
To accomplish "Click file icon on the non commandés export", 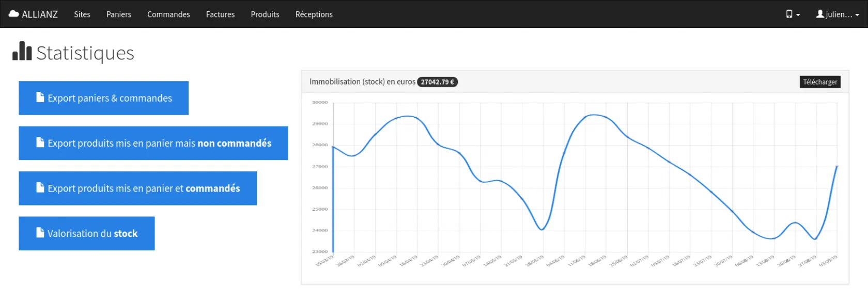I will pos(40,142).
